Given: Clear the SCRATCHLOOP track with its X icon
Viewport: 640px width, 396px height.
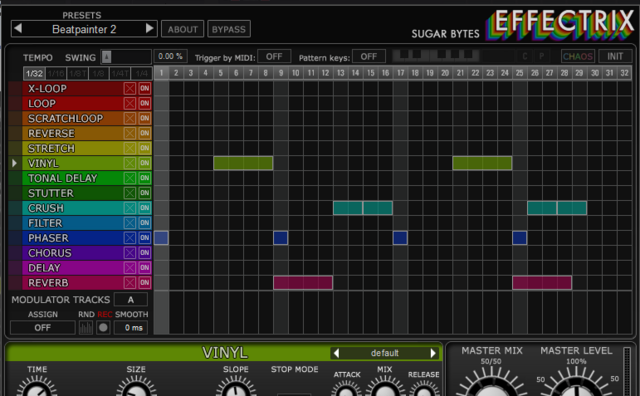Looking at the screenshot, I should pos(130,118).
